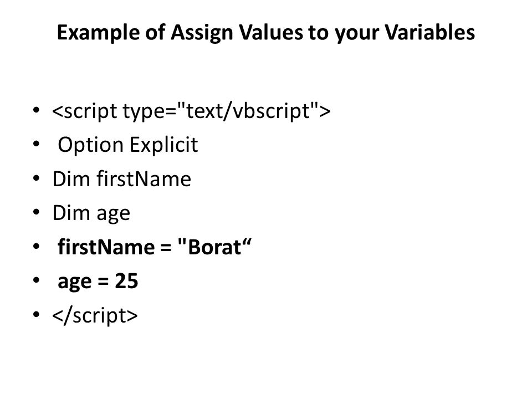Image resolution: width=532 pixels, height=399 pixels.
Task: Click the bullet before 'Option Explicit'
Action: click(x=37, y=144)
